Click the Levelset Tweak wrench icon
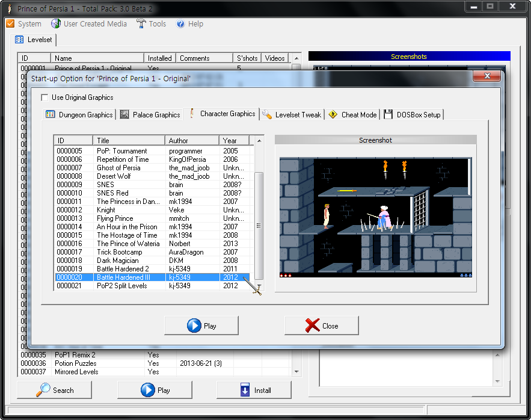Image resolution: width=531 pixels, height=420 pixels. click(x=267, y=114)
